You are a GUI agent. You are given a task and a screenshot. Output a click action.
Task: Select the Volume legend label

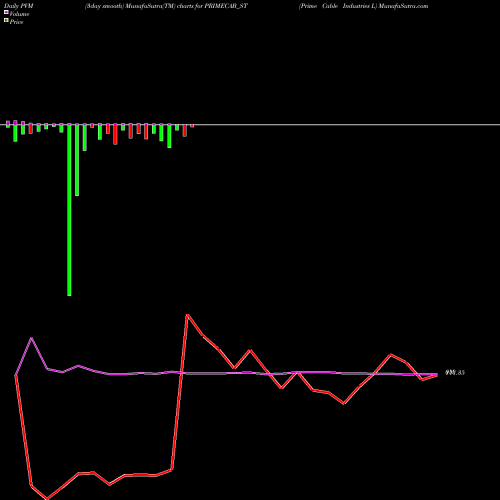click(x=19, y=14)
